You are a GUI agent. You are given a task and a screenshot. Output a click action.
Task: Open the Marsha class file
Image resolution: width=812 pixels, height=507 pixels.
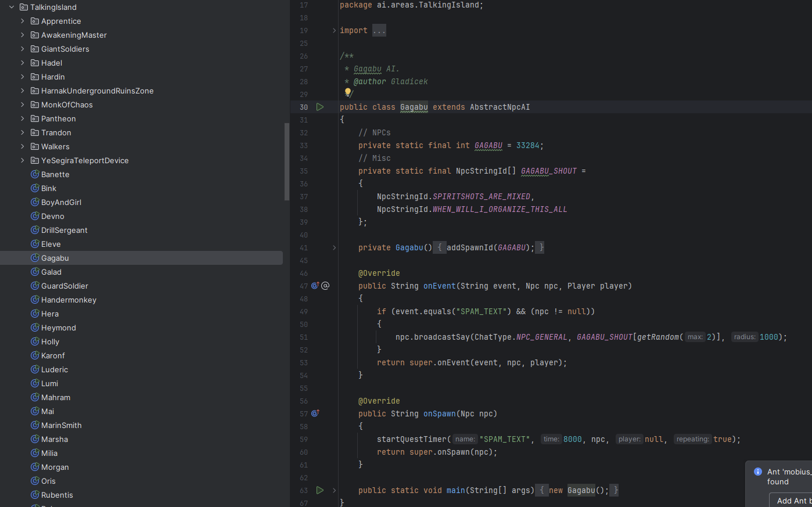(x=55, y=439)
